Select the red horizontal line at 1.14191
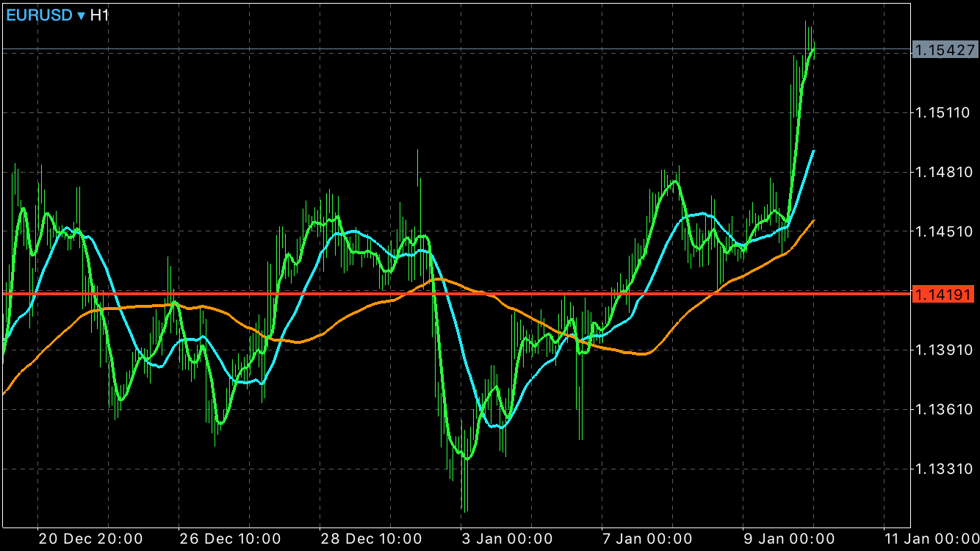The height and width of the screenshot is (551, 980). pyautogui.click(x=455, y=294)
